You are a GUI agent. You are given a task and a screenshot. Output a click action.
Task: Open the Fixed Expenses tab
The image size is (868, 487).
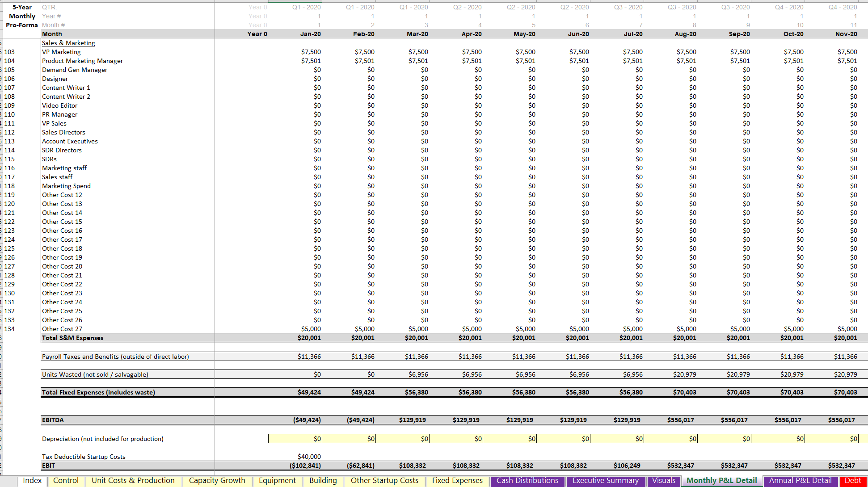457,481
